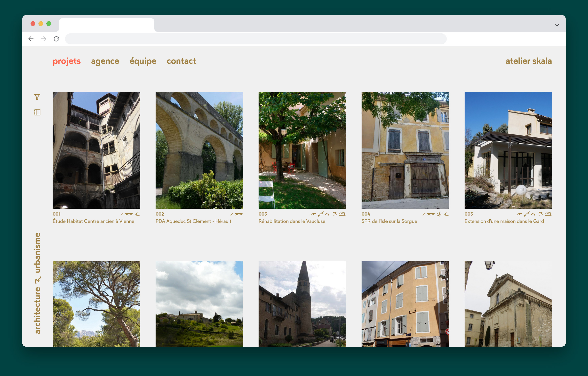This screenshot has width=588, height=376.
Task: Click the slash glyph under project 001
Action: (x=122, y=214)
